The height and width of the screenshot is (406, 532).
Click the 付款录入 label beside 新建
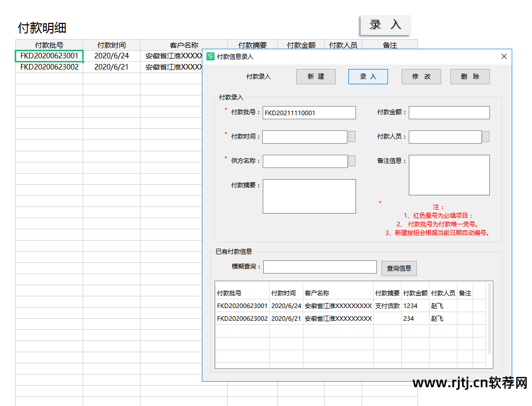(259, 77)
